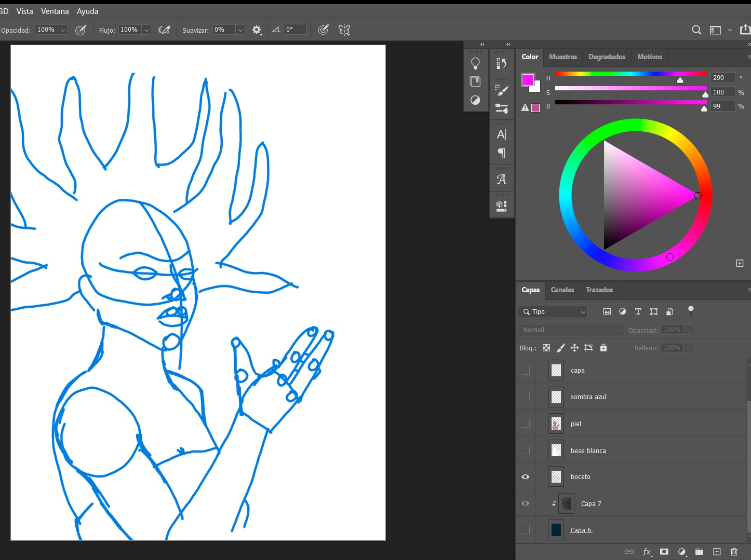Click the magenta foreground color swatch
751x560 pixels.
coord(528,79)
